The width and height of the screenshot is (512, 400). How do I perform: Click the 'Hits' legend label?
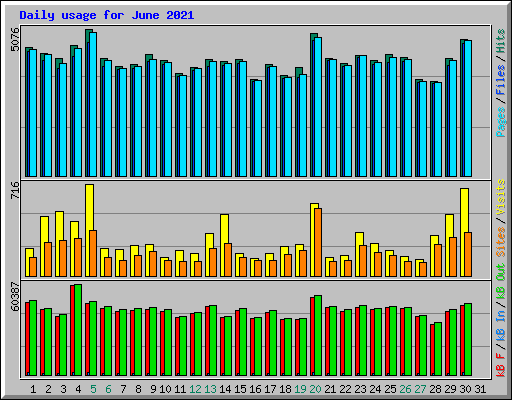[x=501, y=41]
